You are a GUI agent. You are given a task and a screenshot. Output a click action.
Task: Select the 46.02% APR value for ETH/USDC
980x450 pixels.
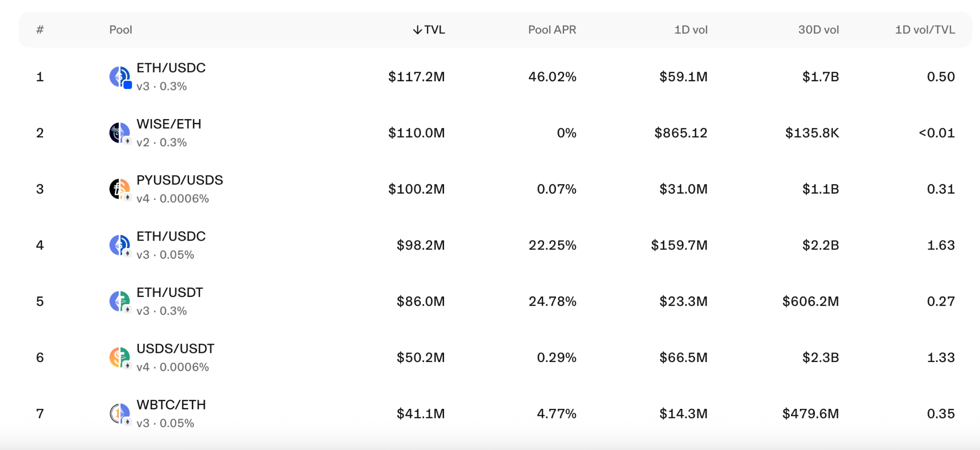click(552, 77)
